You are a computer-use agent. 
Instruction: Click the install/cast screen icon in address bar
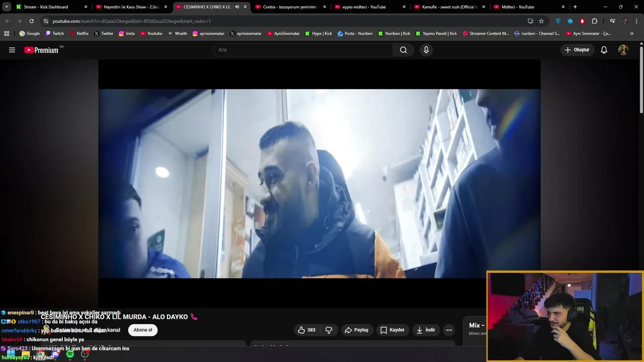(530, 21)
